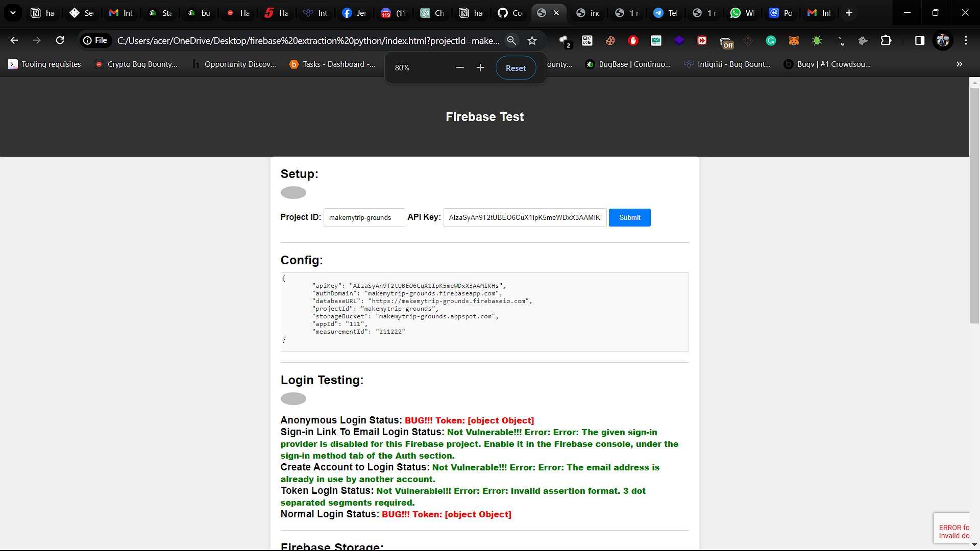Click the MetaMask fox extension icon
The image size is (980, 551).
coord(794,41)
